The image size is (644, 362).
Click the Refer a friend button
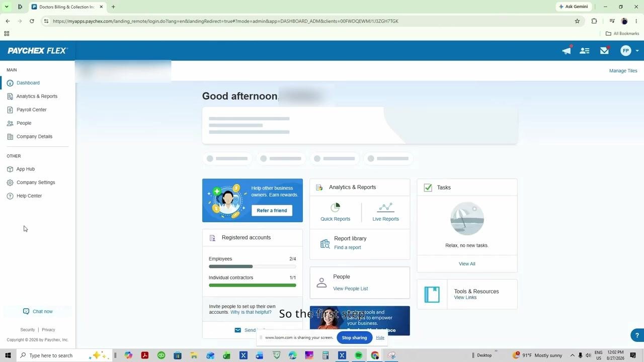click(272, 211)
